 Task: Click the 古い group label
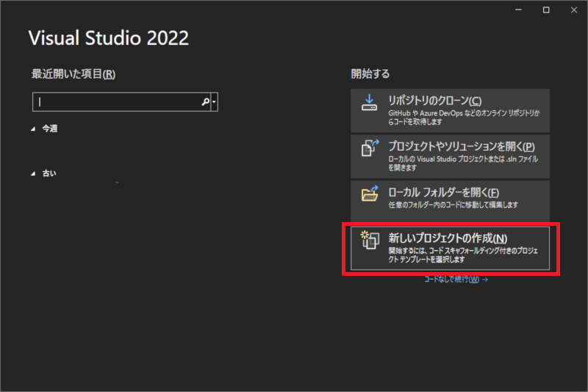click(49, 174)
